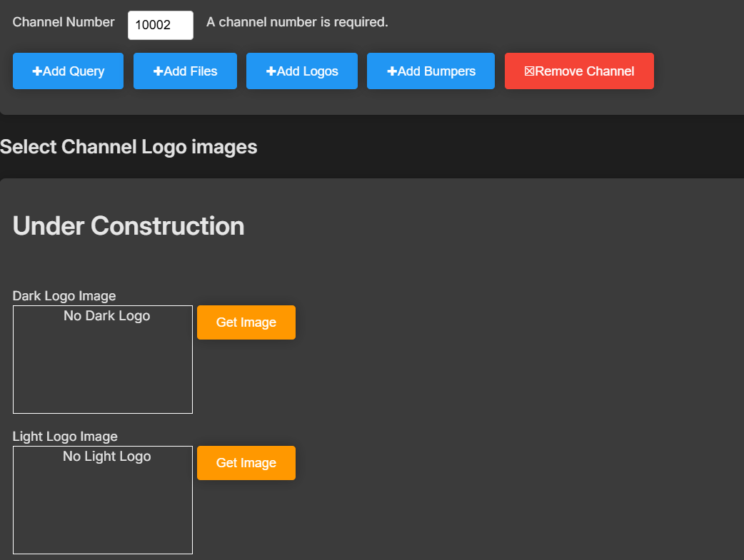Click the plus icon on Add Query
The width and height of the screenshot is (744, 560).
[x=37, y=71]
